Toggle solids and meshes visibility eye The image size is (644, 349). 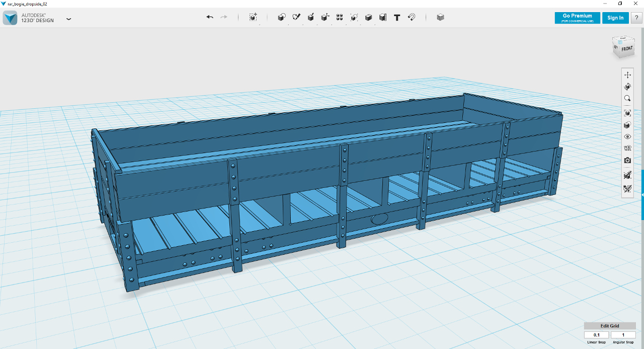(627, 136)
